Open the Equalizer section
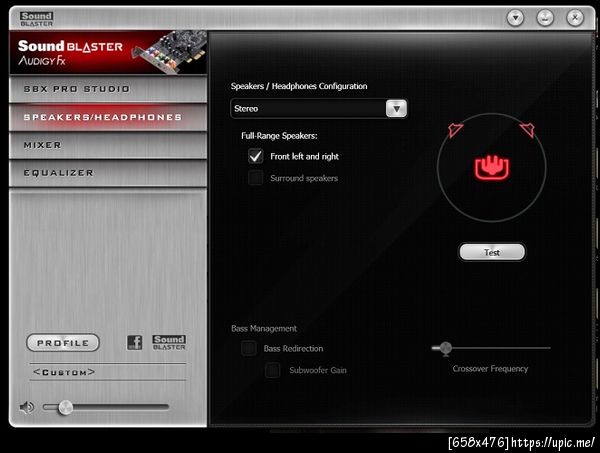Image resolution: width=600 pixels, height=453 pixels. (x=108, y=173)
